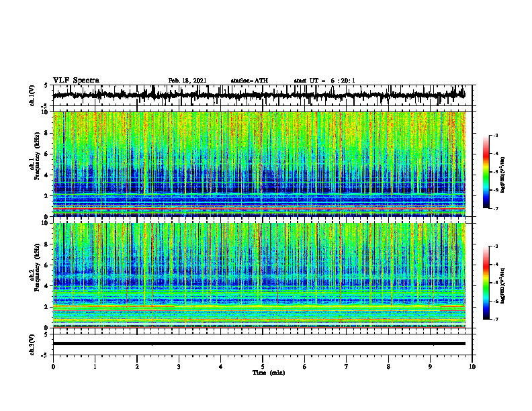The height and width of the screenshot is (411, 532).
Task: Click the "-7" value on ch.2 colorbar
Action: coord(496,319)
